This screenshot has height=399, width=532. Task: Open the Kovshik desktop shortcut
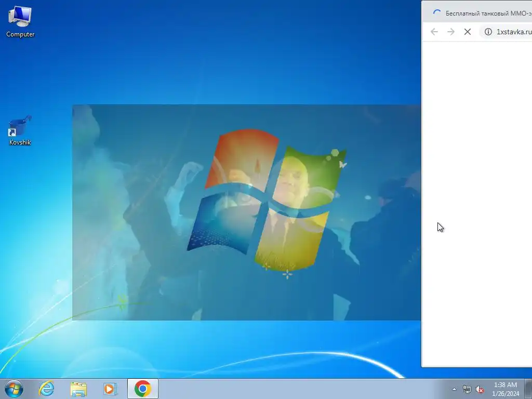click(20, 130)
